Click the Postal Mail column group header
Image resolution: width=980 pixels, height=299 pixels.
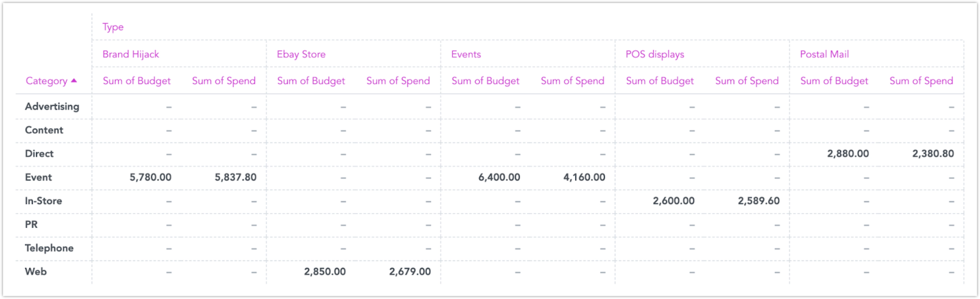coord(824,54)
